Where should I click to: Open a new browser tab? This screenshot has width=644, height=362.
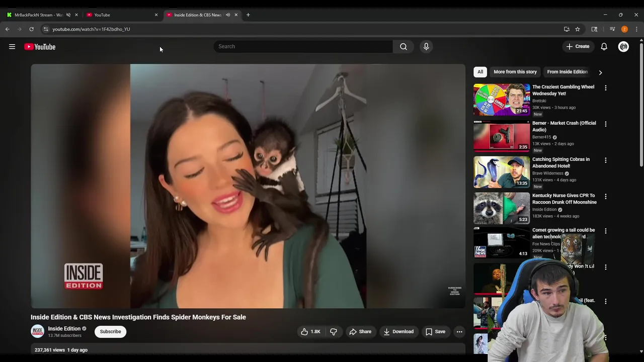pos(248,15)
